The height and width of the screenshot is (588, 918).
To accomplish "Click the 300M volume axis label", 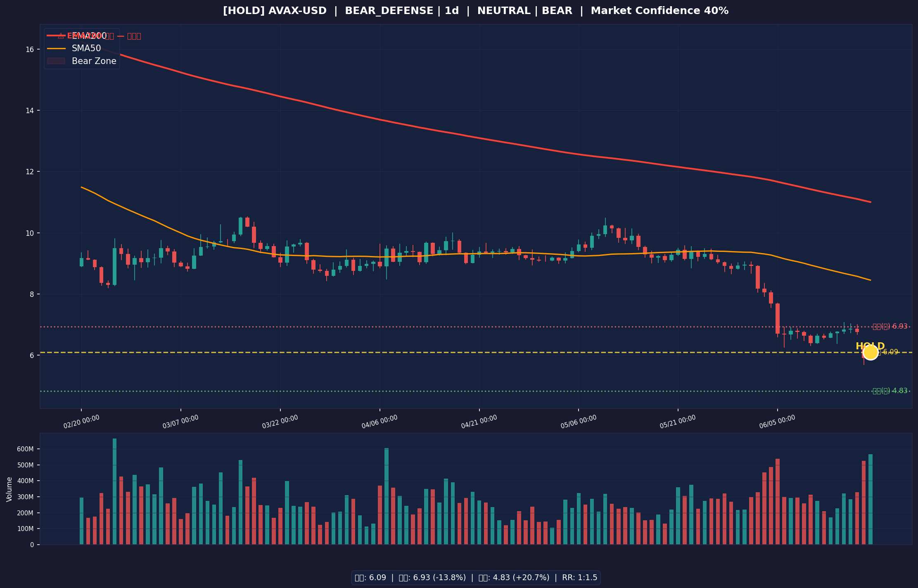I will (26, 497).
